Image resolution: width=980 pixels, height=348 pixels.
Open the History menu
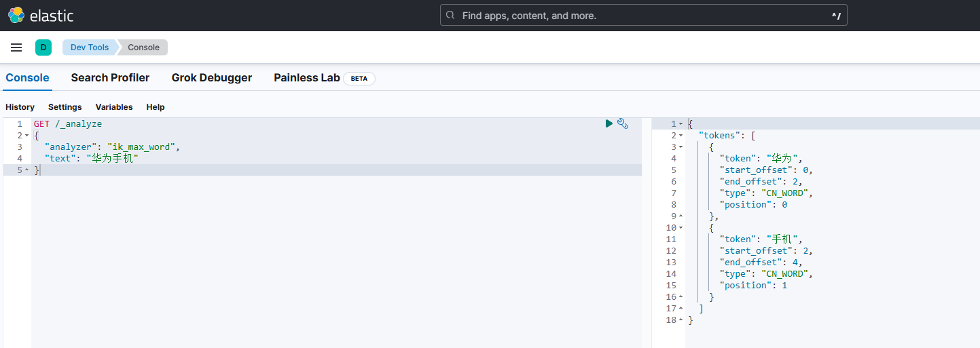point(20,107)
